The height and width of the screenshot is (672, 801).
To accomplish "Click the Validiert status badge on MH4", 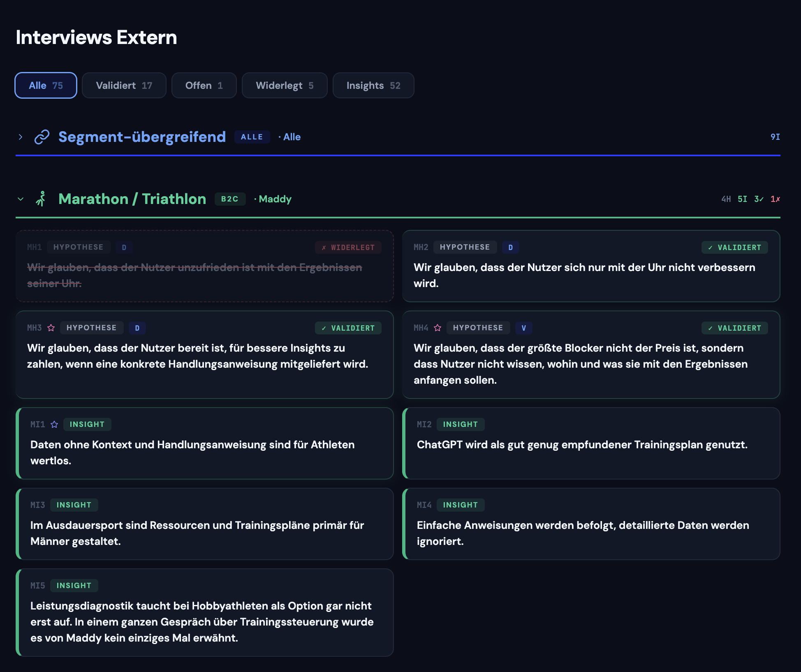I will tap(735, 328).
